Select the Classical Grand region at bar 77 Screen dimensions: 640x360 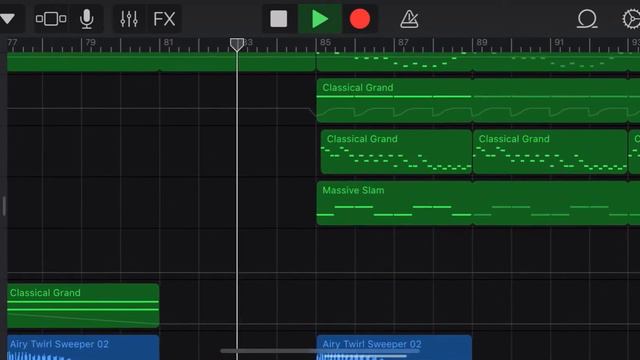[83, 306]
